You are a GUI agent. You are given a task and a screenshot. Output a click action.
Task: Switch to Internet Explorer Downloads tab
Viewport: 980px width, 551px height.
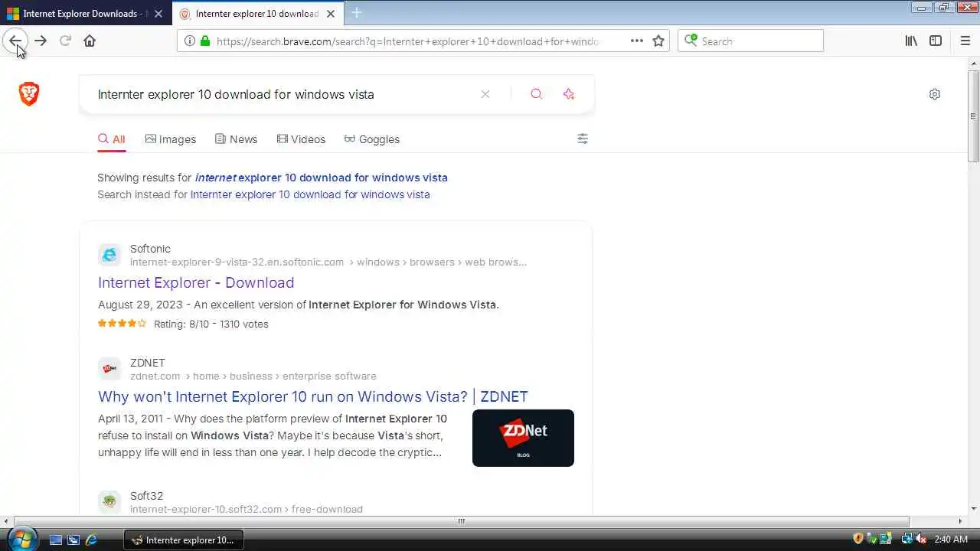click(86, 14)
